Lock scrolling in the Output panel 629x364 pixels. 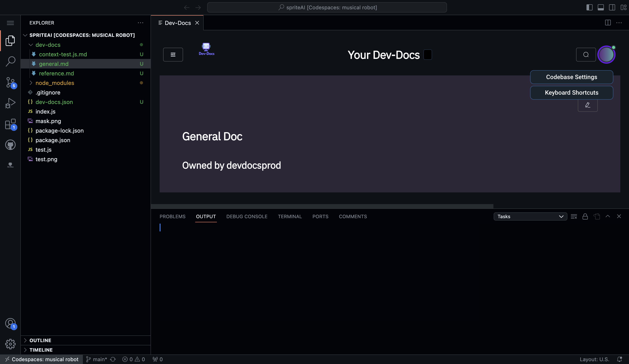point(585,216)
